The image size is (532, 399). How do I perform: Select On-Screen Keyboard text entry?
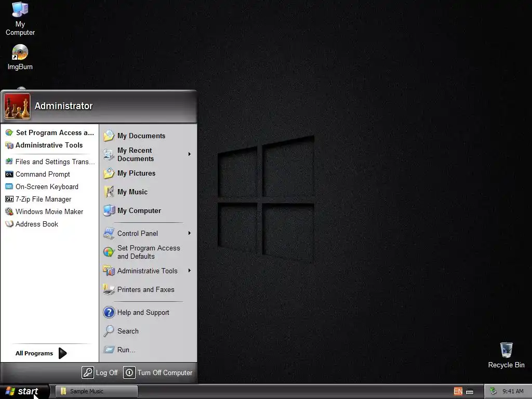(x=47, y=187)
